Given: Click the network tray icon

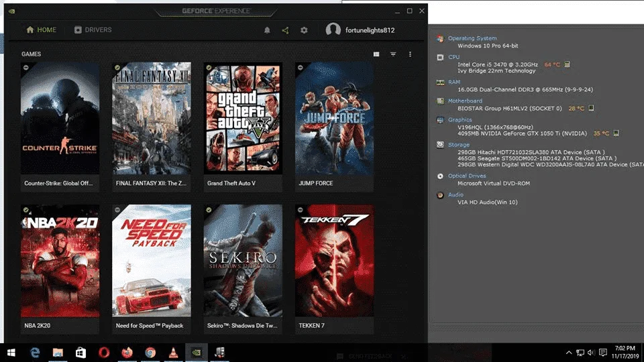Looking at the screenshot, I should point(580,353).
